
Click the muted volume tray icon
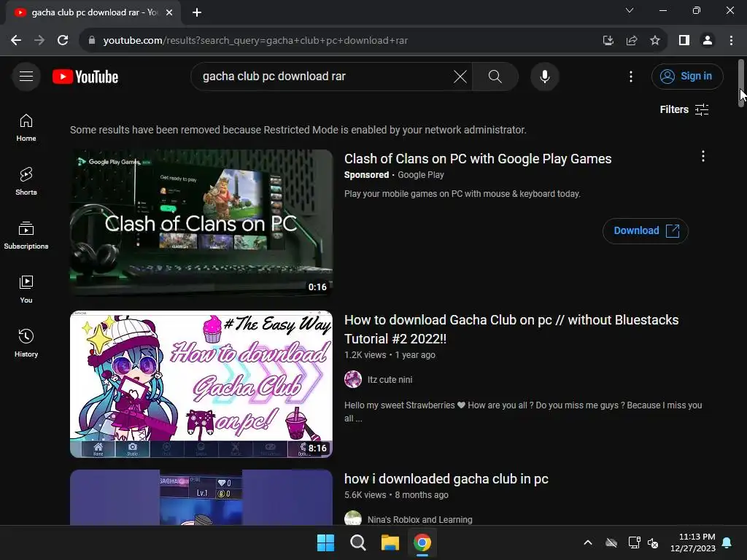pos(653,542)
